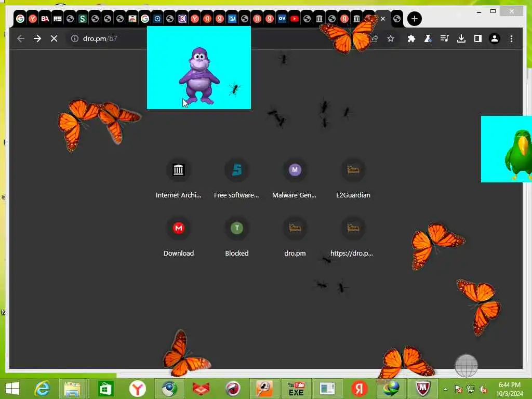Go back to the previous page

(21, 38)
